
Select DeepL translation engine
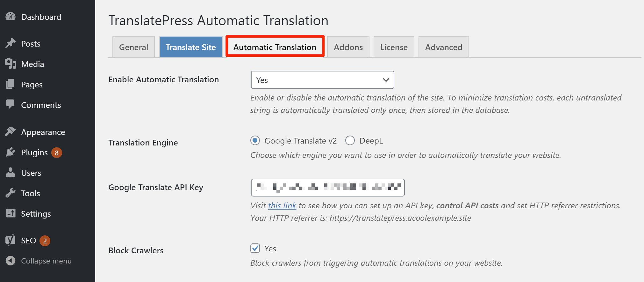[x=350, y=140]
